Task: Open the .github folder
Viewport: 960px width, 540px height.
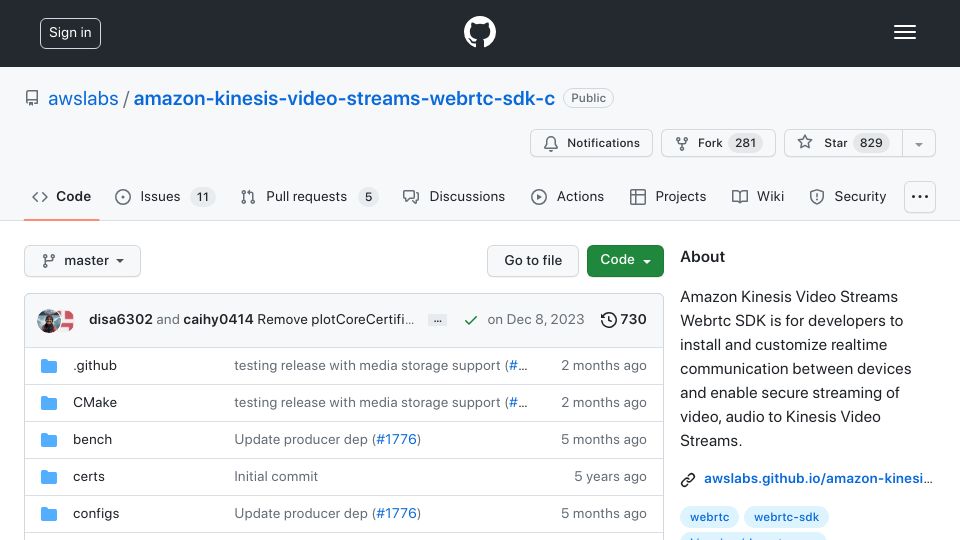Action: [x=95, y=366]
